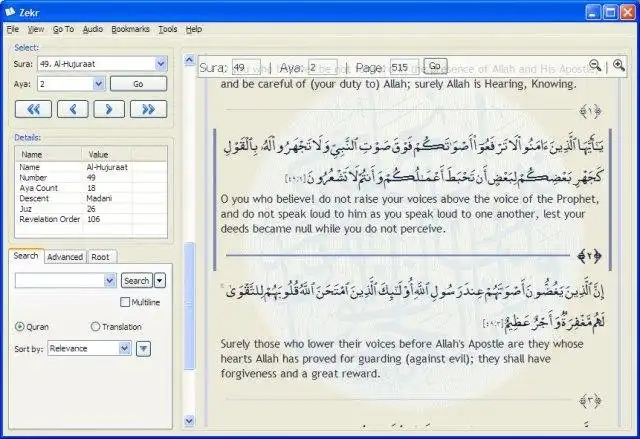Minimize the Zekr window
This screenshot has height=439, width=640.
[593, 13]
